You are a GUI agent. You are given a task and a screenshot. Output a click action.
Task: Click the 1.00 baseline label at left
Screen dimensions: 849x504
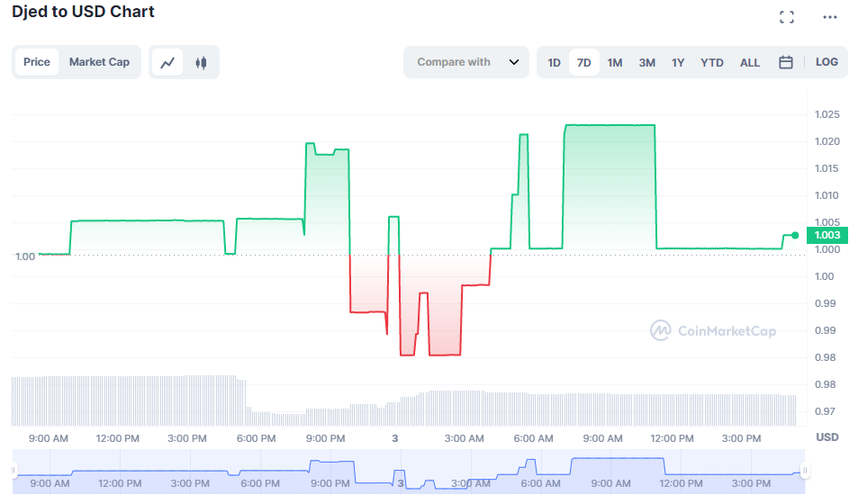(x=25, y=256)
